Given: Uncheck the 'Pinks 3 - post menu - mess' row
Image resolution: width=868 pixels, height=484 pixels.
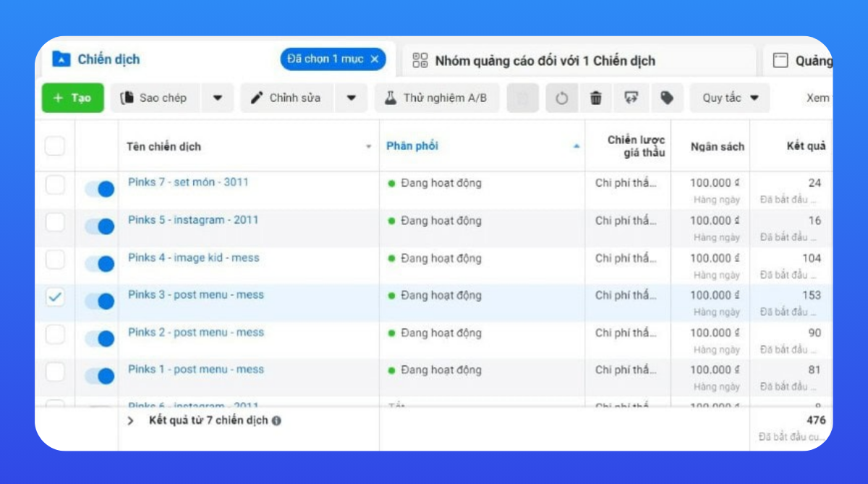Looking at the screenshot, I should tap(56, 297).
